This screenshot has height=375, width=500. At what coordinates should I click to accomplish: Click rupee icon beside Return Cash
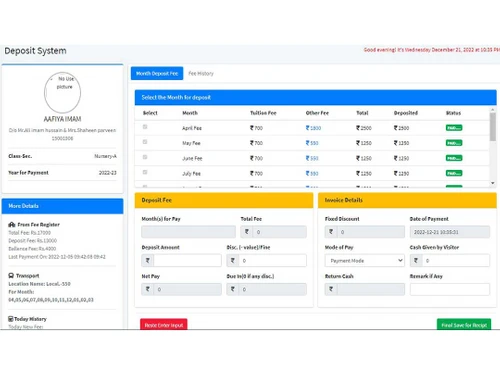(331, 289)
